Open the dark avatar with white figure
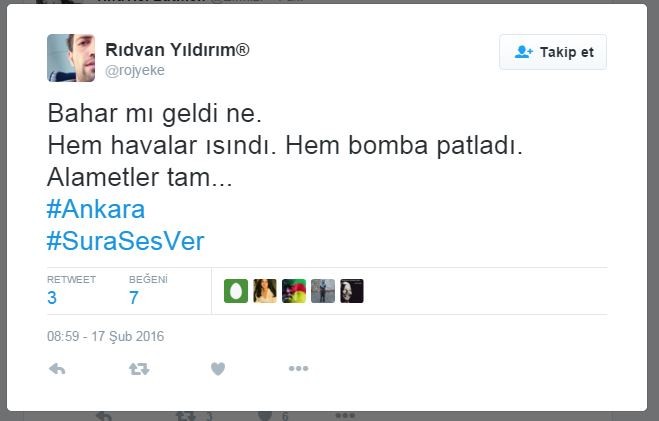This screenshot has height=421, width=659. tap(352, 291)
